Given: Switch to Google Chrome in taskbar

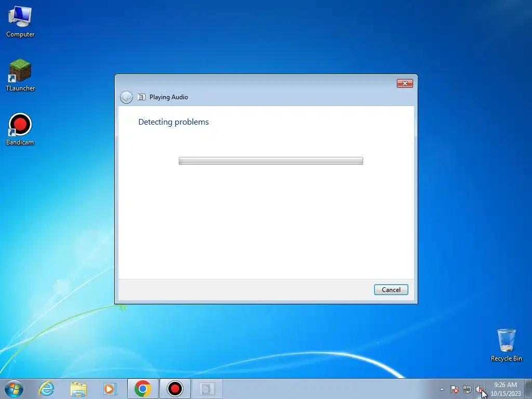Looking at the screenshot, I should click(x=142, y=389).
